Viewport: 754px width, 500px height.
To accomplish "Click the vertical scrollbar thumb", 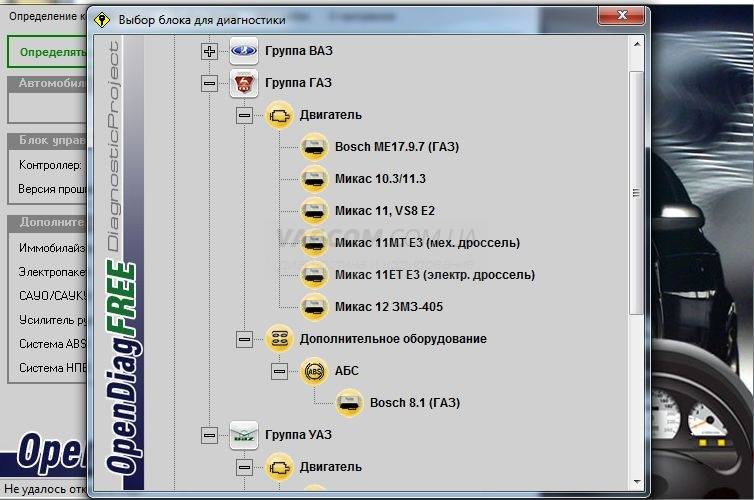I will [636, 193].
